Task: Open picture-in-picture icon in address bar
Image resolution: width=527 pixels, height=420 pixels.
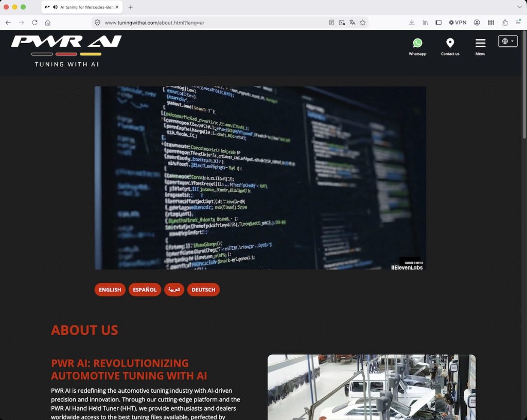Action: click(x=342, y=23)
